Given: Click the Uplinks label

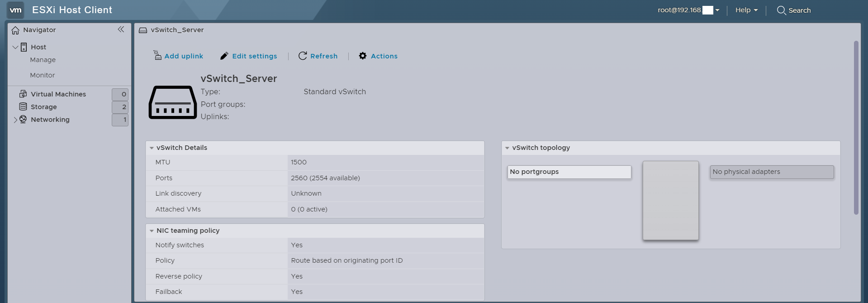Looking at the screenshot, I should (x=215, y=116).
